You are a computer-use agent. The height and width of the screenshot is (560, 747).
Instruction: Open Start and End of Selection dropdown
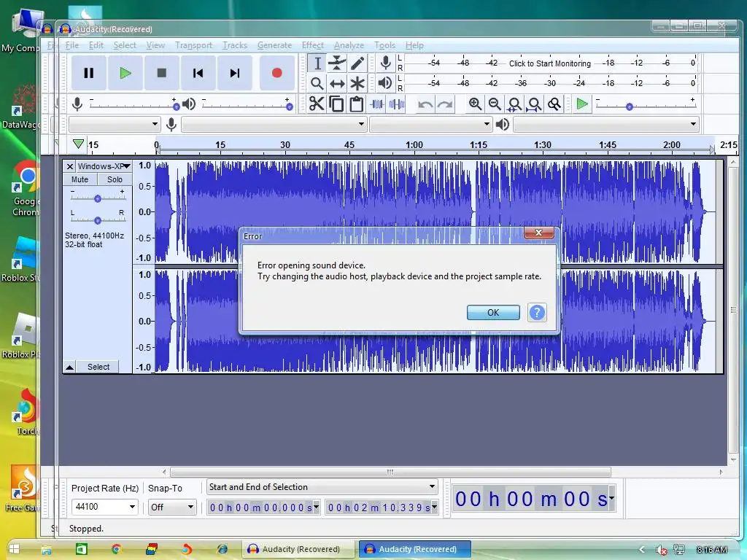click(x=322, y=486)
